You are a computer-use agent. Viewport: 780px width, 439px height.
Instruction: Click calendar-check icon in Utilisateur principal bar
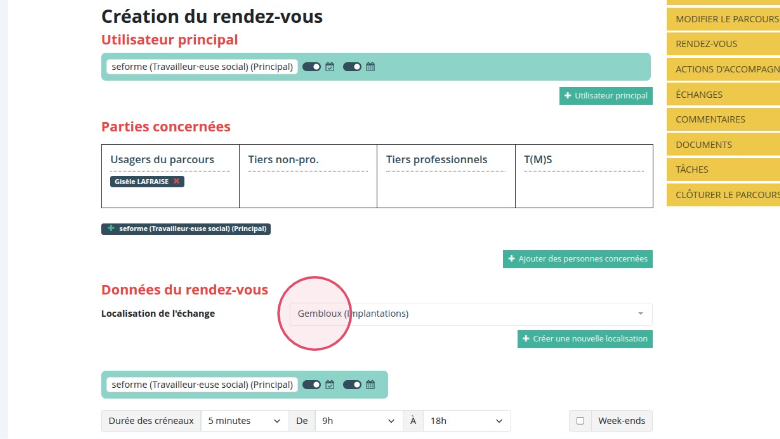click(x=330, y=67)
